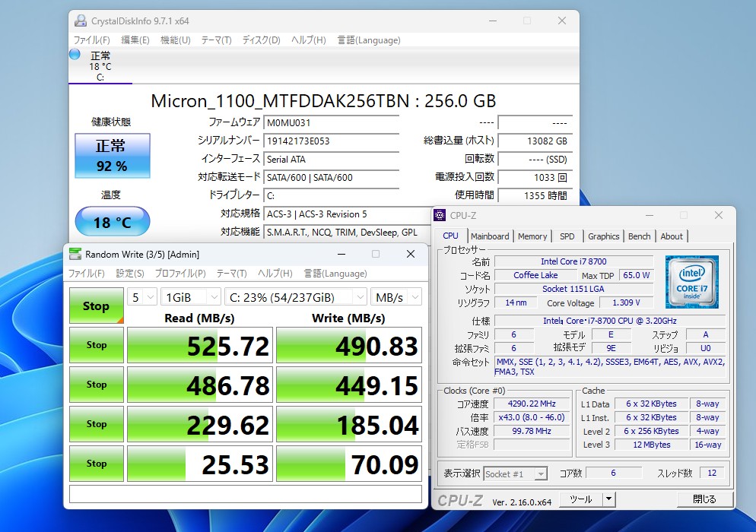Image resolution: width=756 pixels, height=532 pixels.
Task: Maximize the CrystalDiskInfo window
Action: click(x=527, y=21)
